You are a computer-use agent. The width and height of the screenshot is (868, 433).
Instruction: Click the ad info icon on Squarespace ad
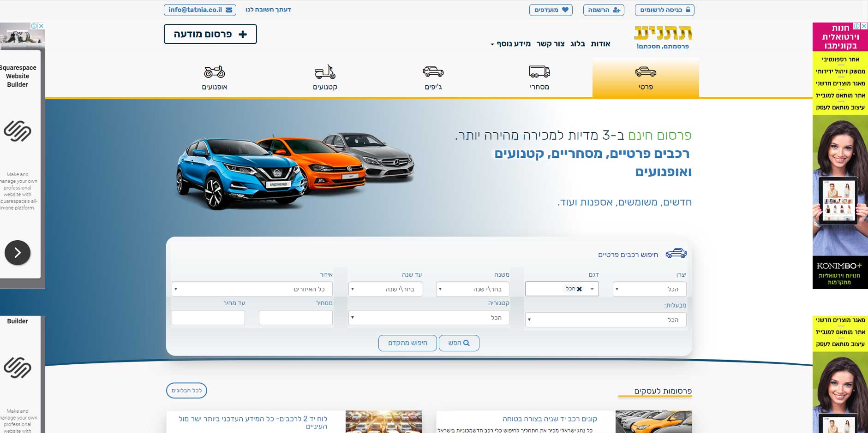tap(34, 26)
